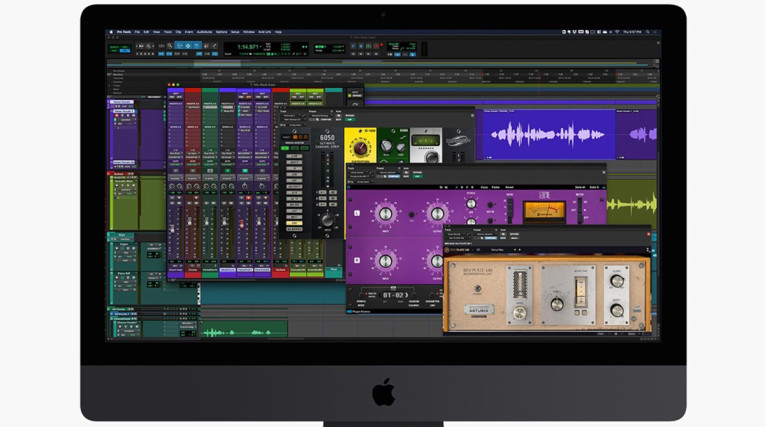This screenshot has height=427, width=765.
Task: Toggle Bypass in purple compressor plugin header
Action: 417,172
